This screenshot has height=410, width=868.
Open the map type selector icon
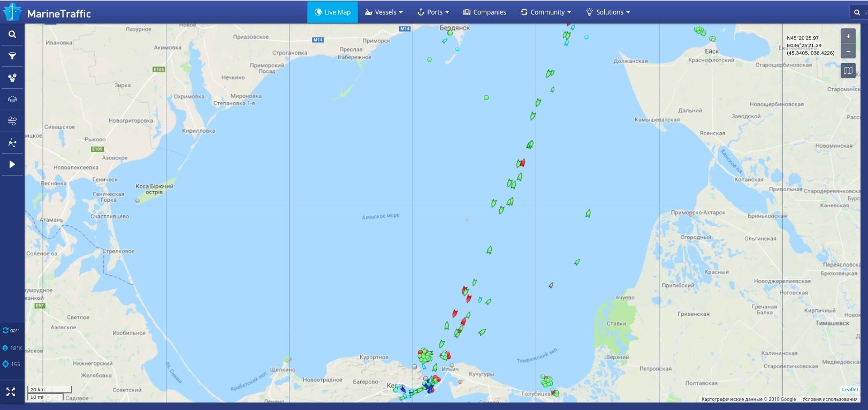pyautogui.click(x=848, y=71)
